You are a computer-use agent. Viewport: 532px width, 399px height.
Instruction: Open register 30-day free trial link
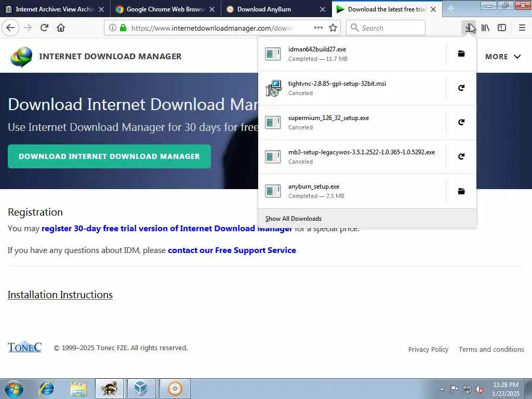point(167,229)
